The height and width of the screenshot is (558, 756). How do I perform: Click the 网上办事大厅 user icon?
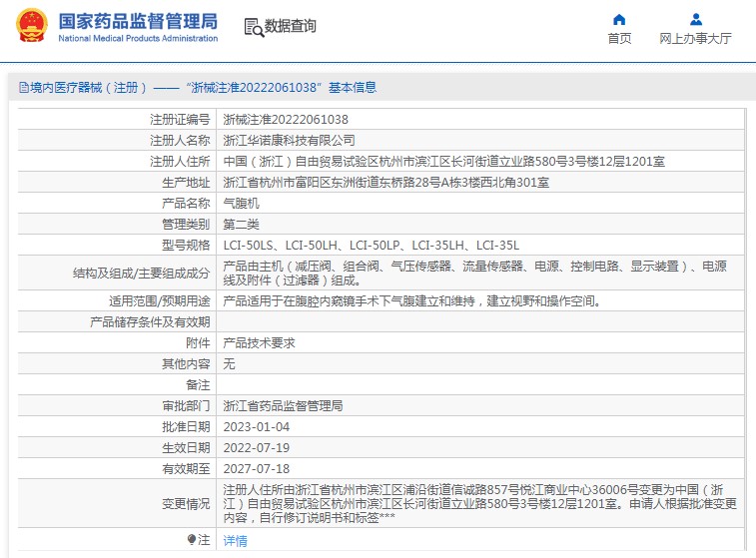696,20
